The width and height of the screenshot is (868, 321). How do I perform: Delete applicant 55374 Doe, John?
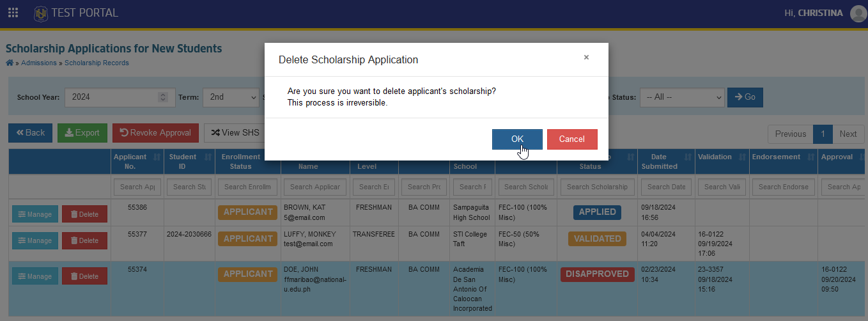(84, 276)
